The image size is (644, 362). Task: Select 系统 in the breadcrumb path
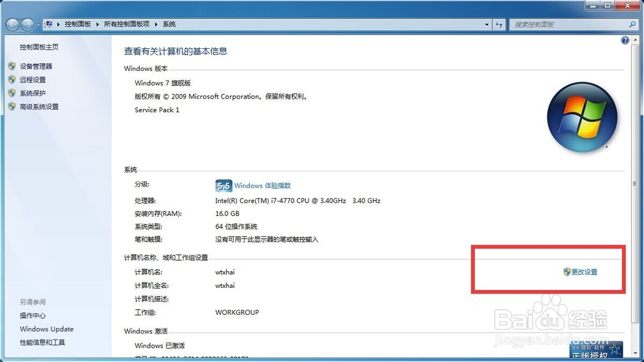(x=169, y=24)
